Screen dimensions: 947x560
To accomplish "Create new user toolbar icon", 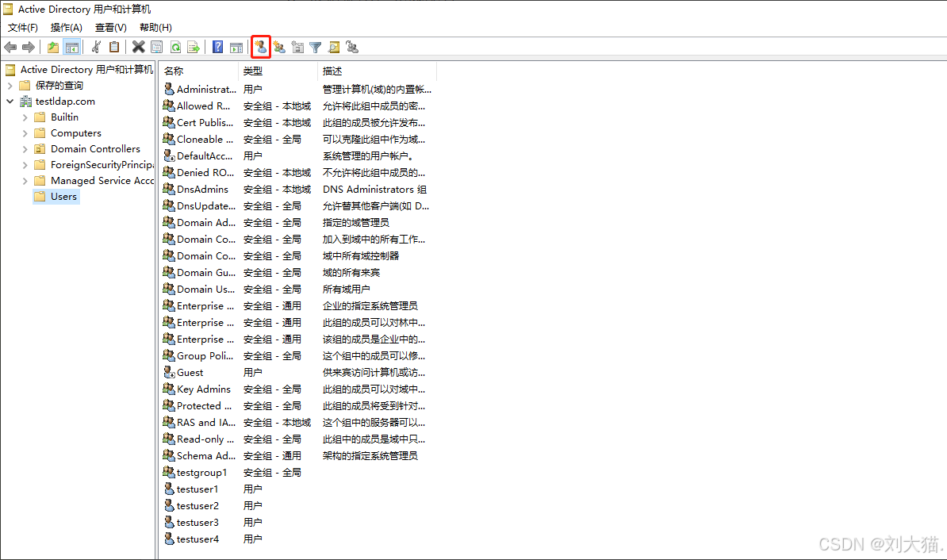I will (x=261, y=47).
